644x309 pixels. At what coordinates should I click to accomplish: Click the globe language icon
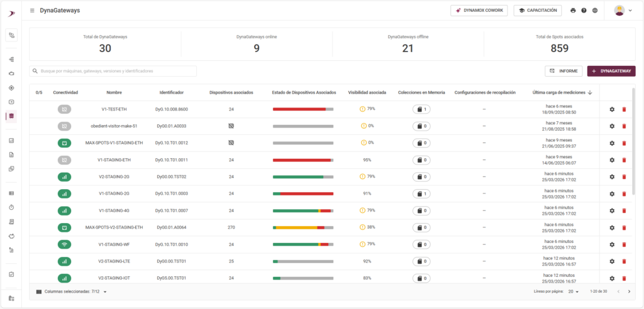tap(595, 11)
